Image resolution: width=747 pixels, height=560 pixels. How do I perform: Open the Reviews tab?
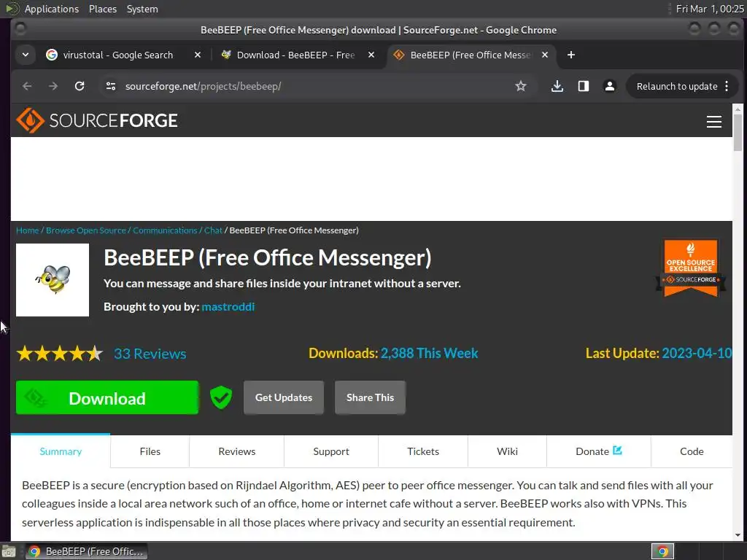(x=237, y=451)
